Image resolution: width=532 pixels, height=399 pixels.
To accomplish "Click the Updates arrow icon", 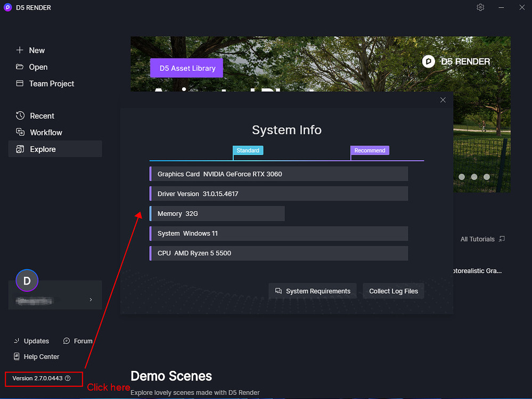I will pos(17,340).
